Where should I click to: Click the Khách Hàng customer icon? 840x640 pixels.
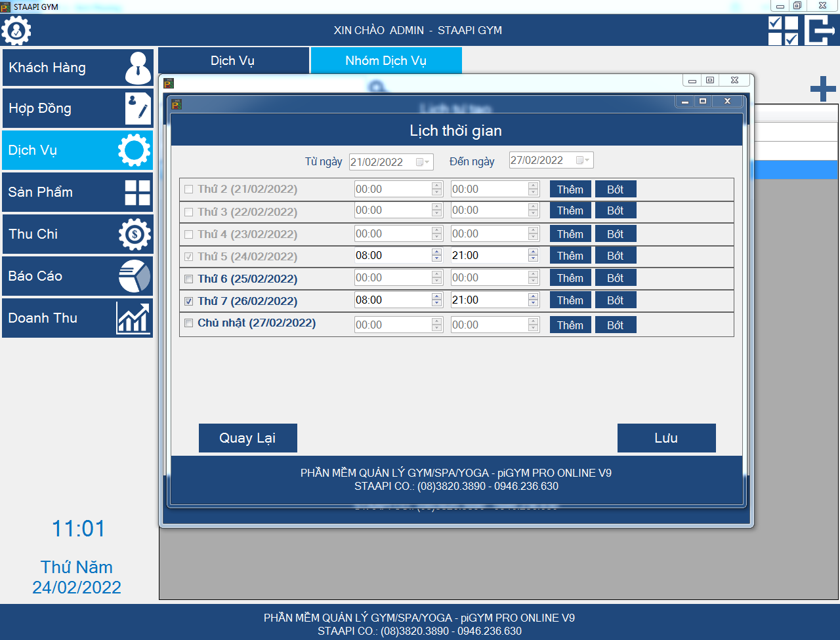click(138, 68)
